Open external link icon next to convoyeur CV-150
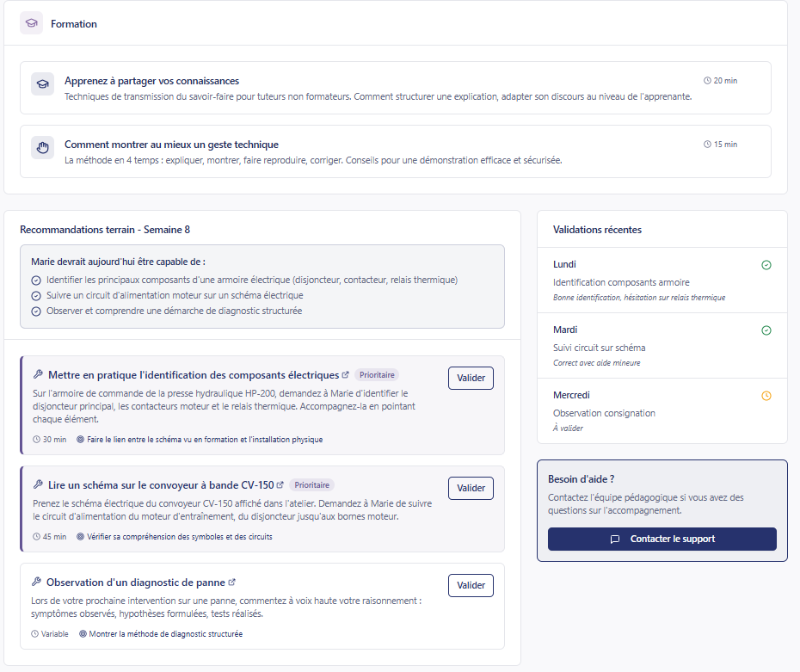Viewport: 800px width, 672px height. (280, 485)
